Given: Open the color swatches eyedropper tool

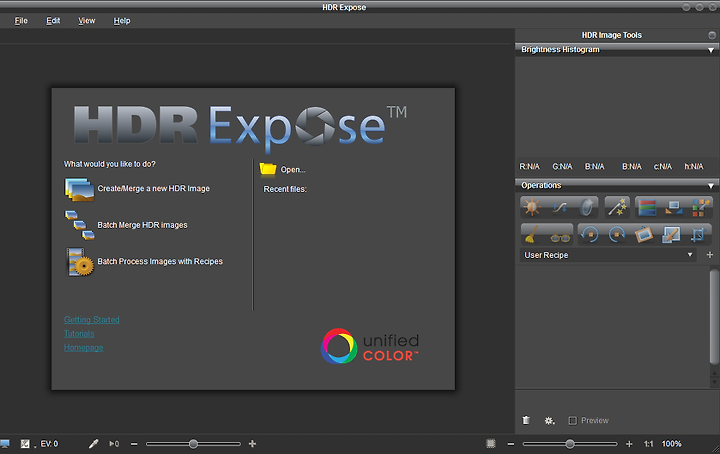Looking at the screenshot, I should point(701,207).
